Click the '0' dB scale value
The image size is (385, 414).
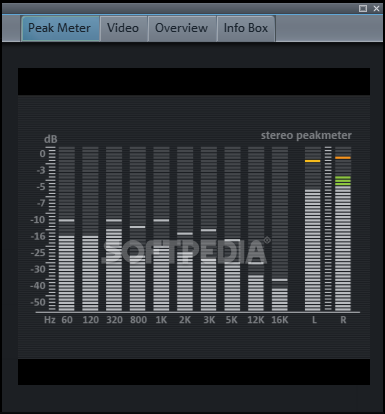point(42,154)
